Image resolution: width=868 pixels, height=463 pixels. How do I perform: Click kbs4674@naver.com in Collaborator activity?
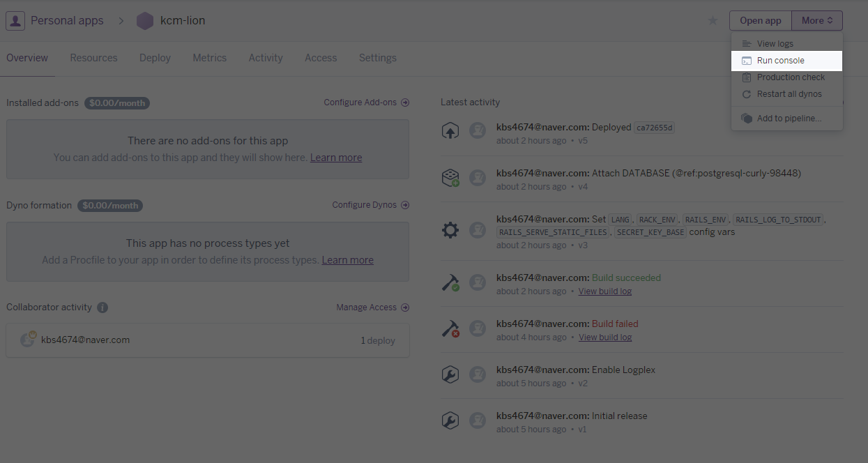(x=85, y=340)
